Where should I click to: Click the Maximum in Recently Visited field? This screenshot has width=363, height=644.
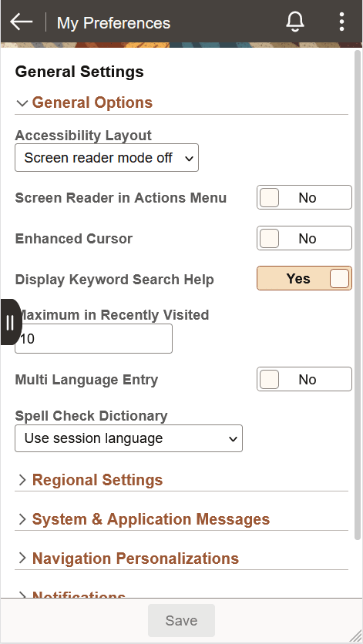94,338
